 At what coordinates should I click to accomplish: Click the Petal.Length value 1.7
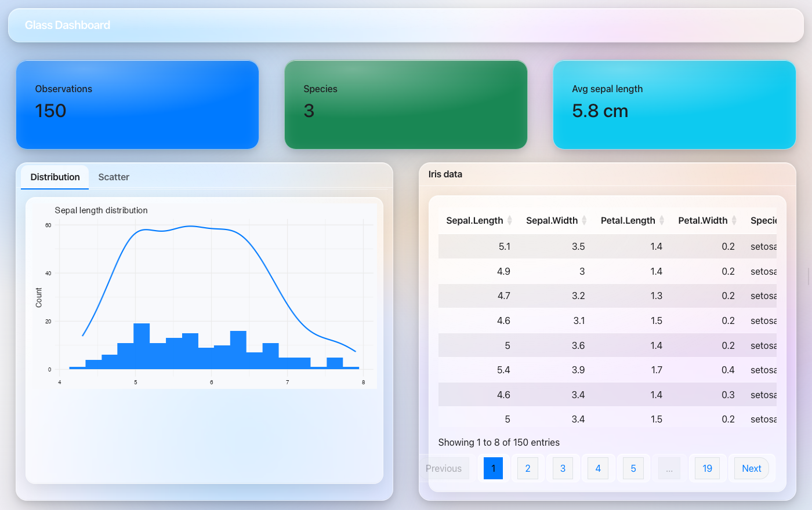[657, 370]
